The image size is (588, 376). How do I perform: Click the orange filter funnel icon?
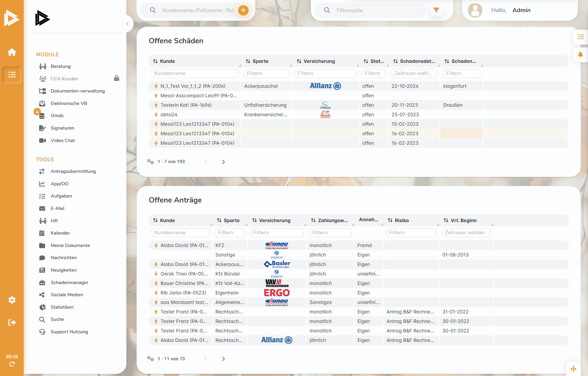(x=436, y=10)
